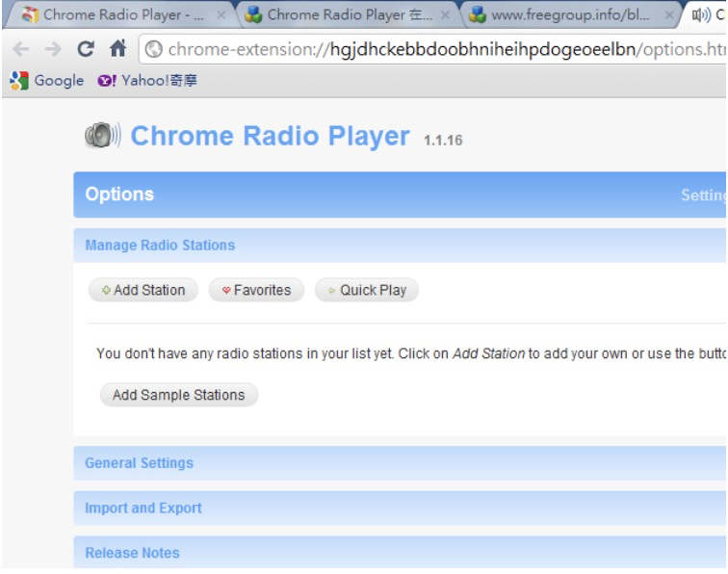The width and height of the screenshot is (728, 574).
Task: Click the Chrome Radio Player title
Action: 270,136
